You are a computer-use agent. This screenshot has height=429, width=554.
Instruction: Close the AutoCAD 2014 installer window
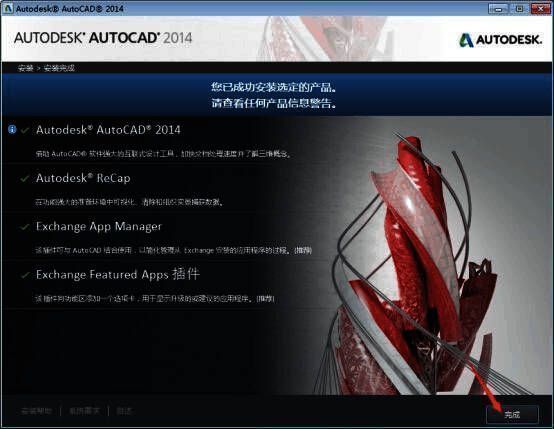point(541,9)
